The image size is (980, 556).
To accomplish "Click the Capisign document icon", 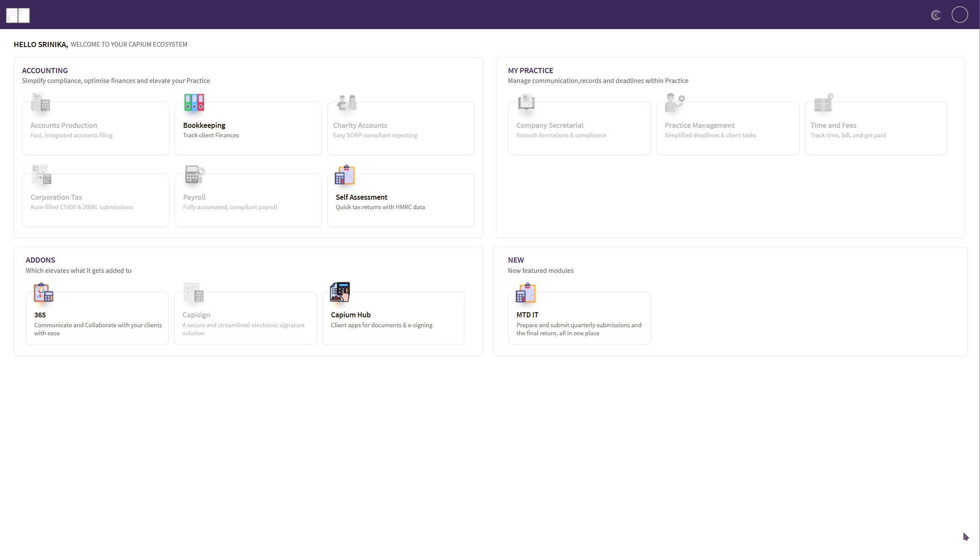I will (193, 293).
